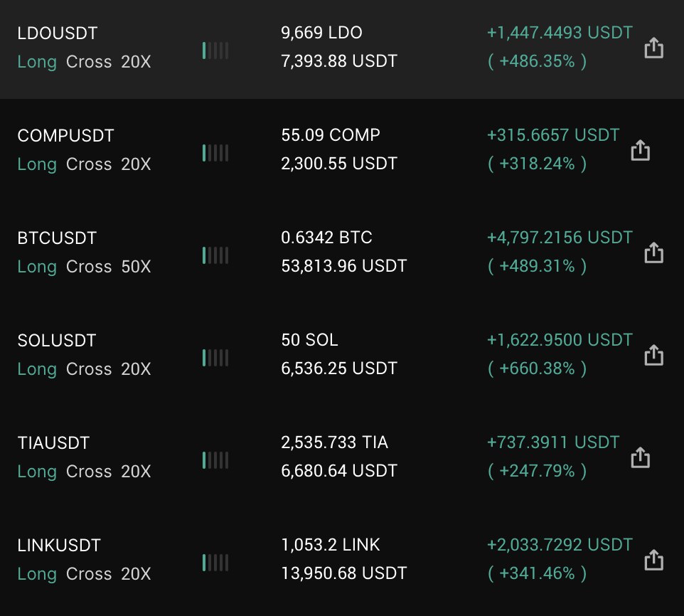Share the SOLUSDT position
The height and width of the screenshot is (616, 684).
point(653,355)
